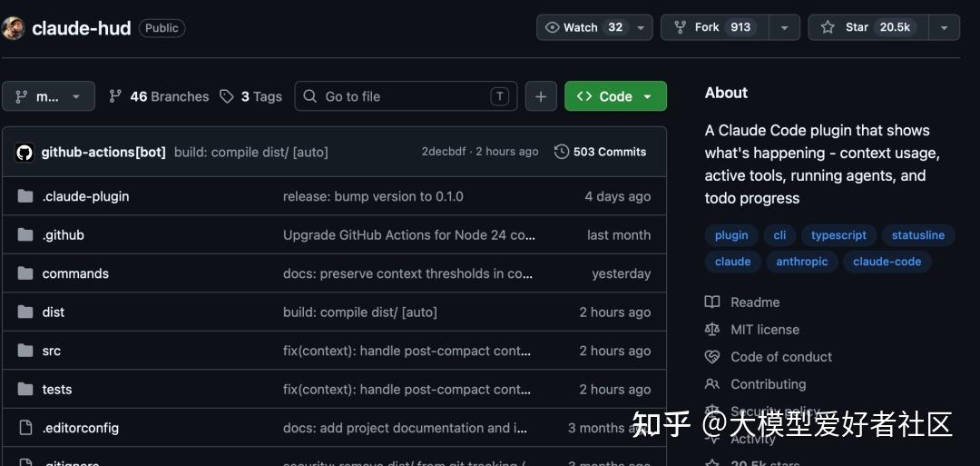Open commit 'Upgrade GitHub Actions for Node 24'
The height and width of the screenshot is (466, 980).
409,235
